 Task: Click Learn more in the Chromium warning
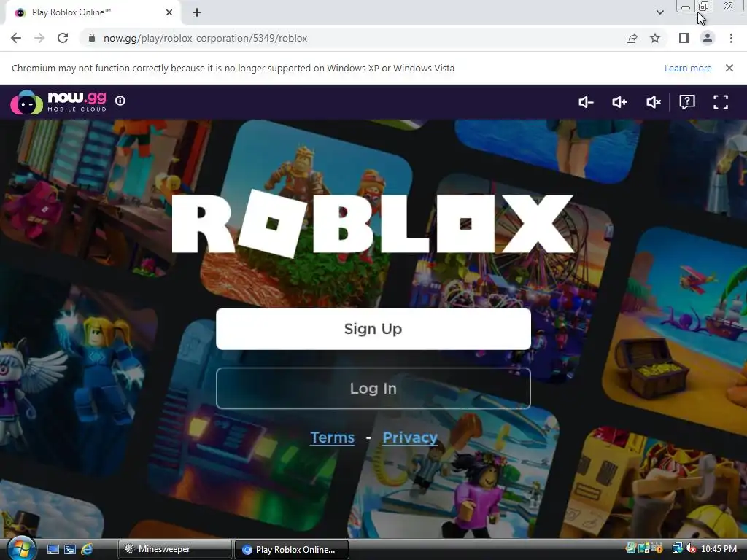(x=687, y=68)
